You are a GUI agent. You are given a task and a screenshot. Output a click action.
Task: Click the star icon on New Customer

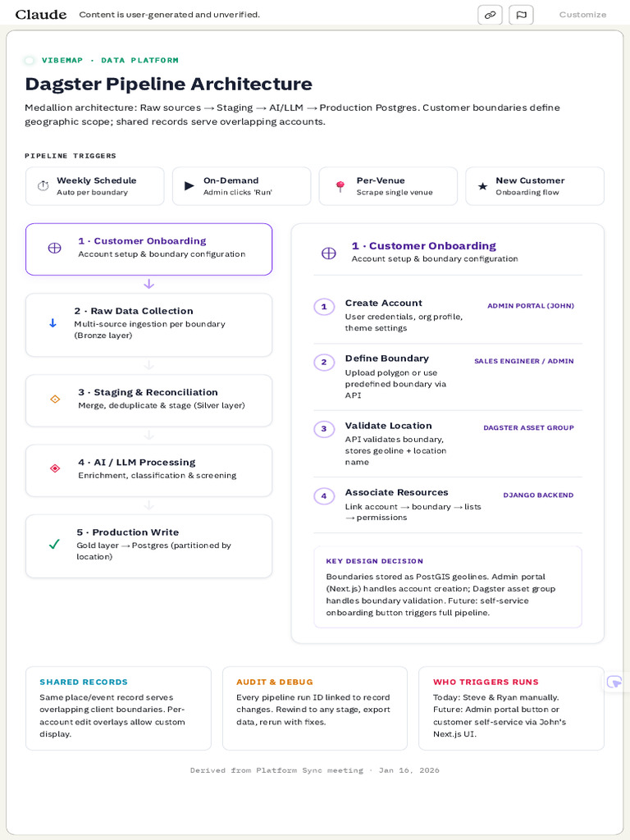click(482, 186)
